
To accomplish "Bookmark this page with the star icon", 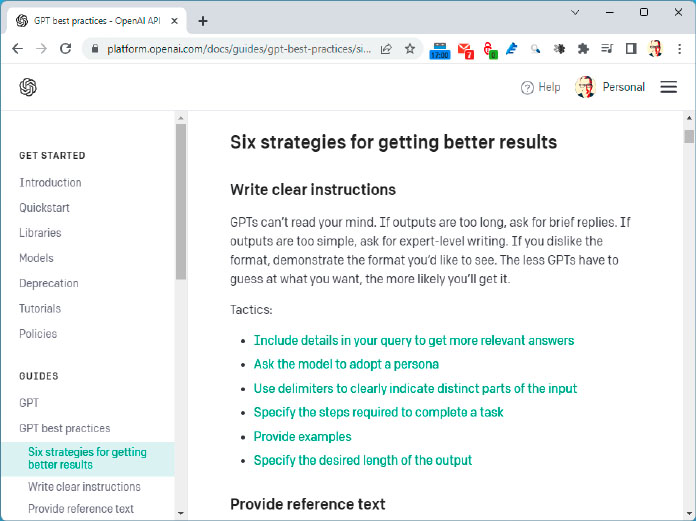I will pyautogui.click(x=410, y=48).
